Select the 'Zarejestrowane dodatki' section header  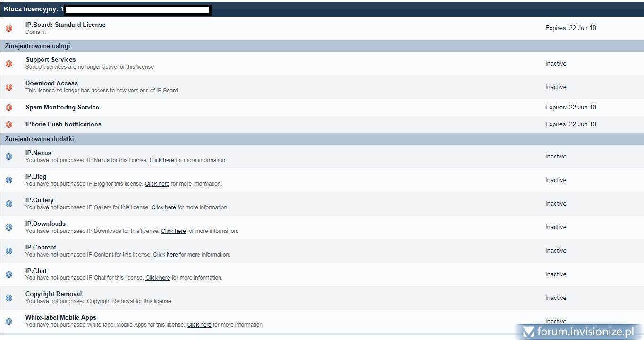coord(39,139)
